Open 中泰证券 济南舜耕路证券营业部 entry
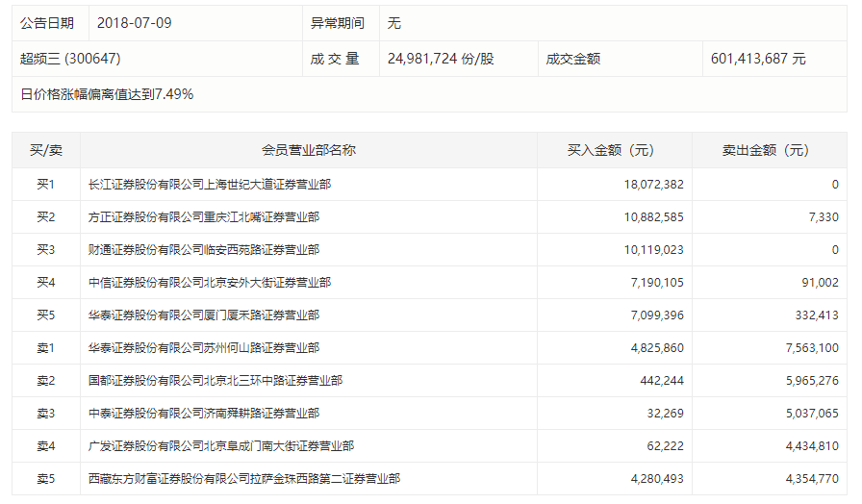 (x=203, y=414)
